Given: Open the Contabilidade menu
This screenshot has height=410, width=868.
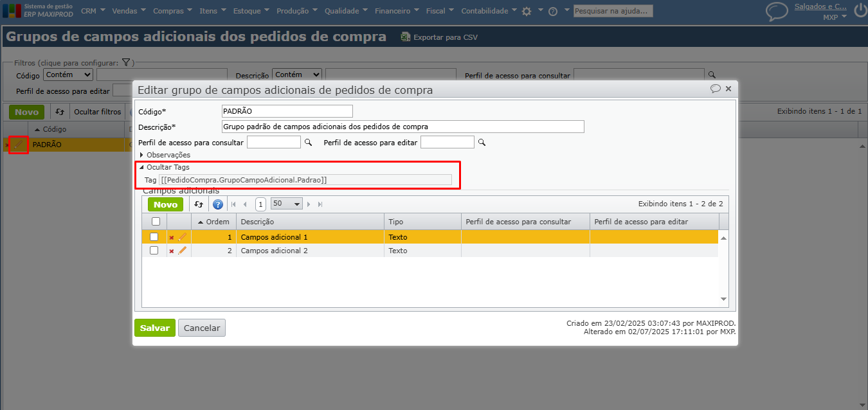Looking at the screenshot, I should [489, 11].
